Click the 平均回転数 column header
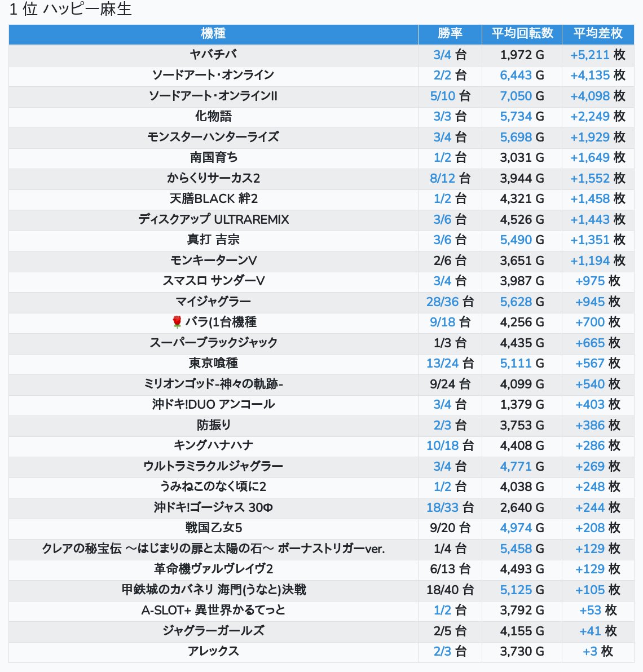 point(522,33)
